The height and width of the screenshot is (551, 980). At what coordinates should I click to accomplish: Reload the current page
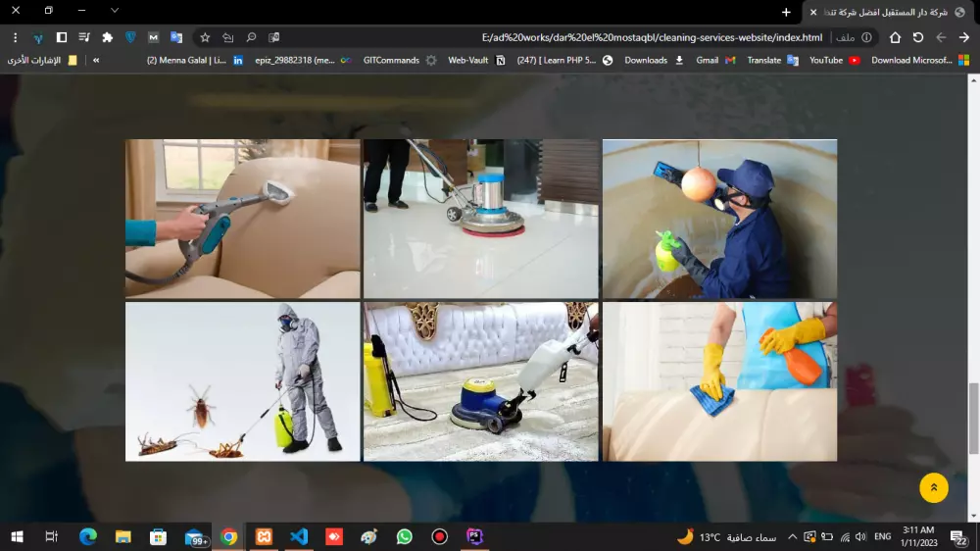pos(918,37)
